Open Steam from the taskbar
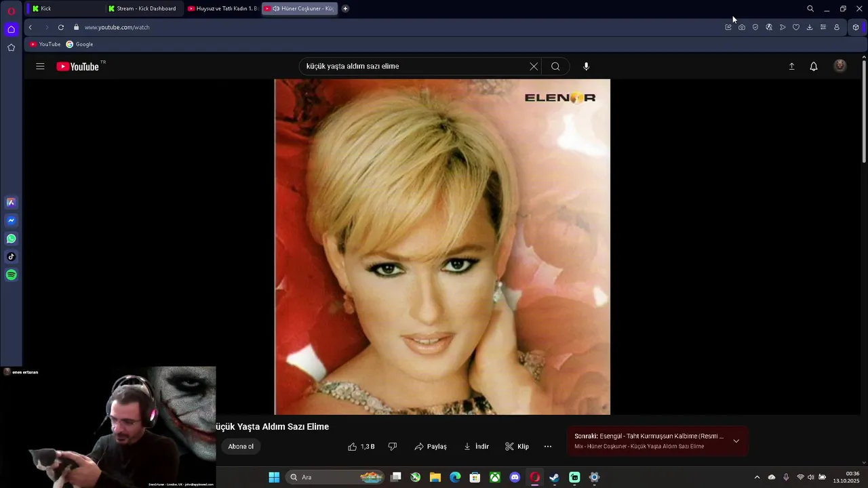 click(554, 477)
